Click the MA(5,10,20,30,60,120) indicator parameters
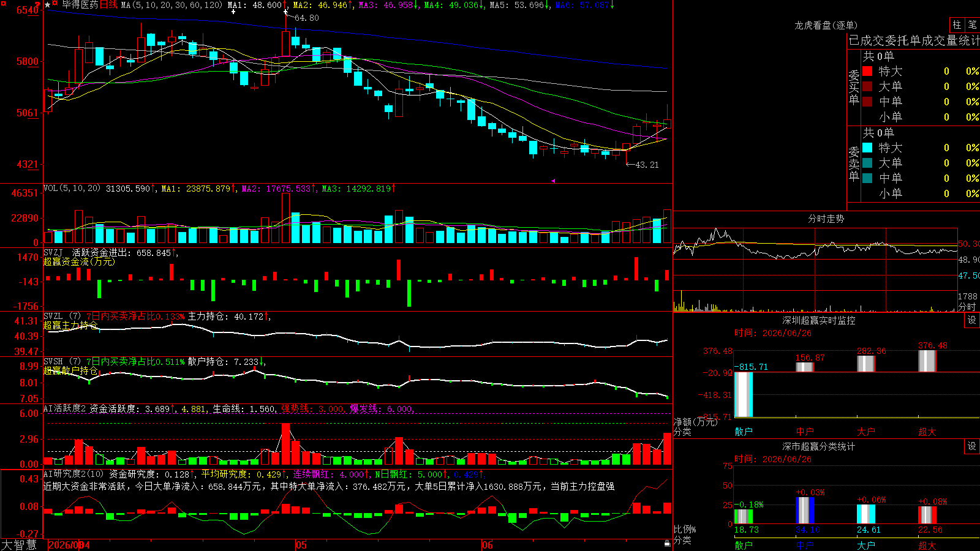980x551 pixels. (x=171, y=5)
